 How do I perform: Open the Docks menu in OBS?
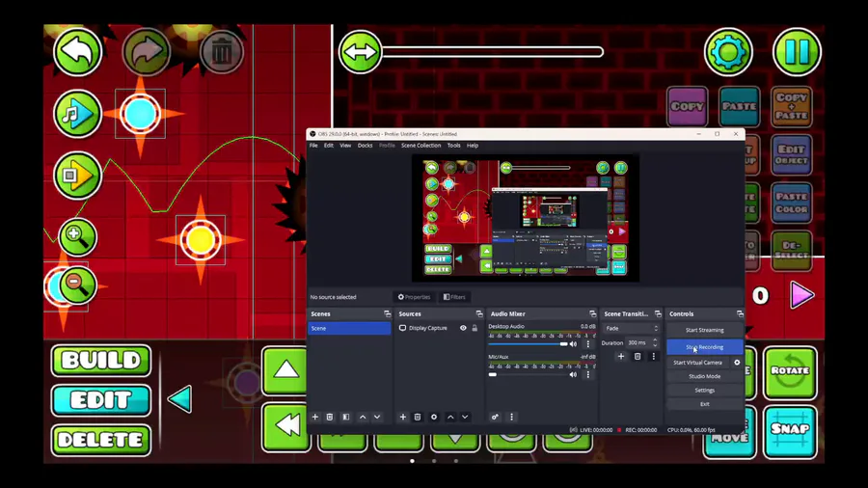[x=365, y=146]
